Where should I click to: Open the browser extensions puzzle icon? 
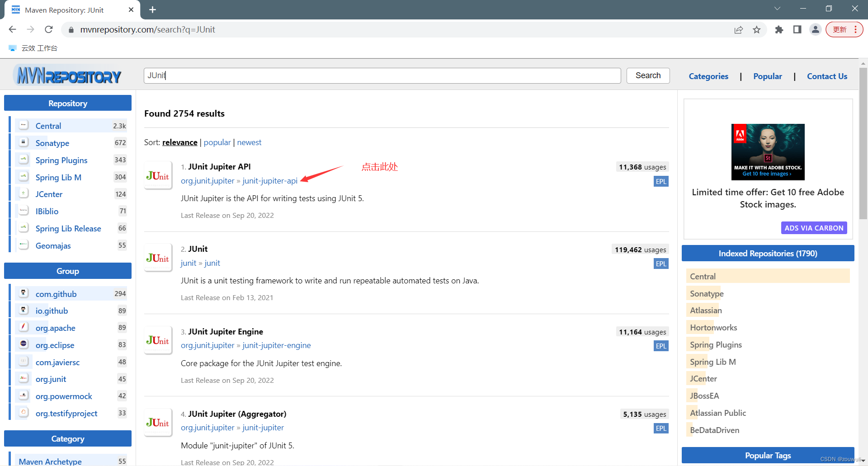pyautogui.click(x=779, y=30)
